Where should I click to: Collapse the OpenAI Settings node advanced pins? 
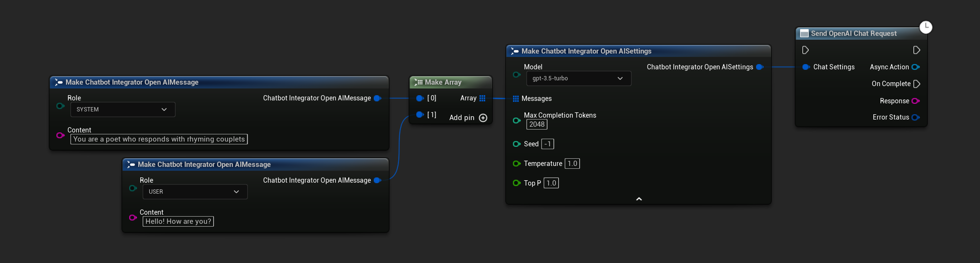(638, 199)
